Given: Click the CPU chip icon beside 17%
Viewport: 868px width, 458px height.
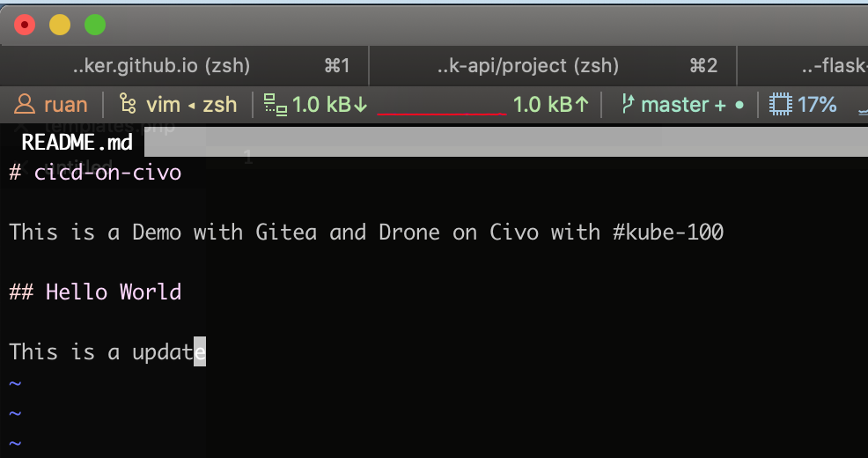Looking at the screenshot, I should 781,104.
